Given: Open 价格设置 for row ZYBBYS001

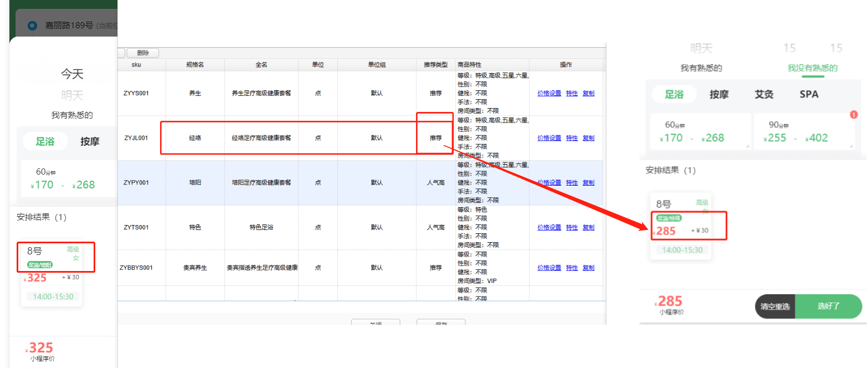Looking at the screenshot, I should (x=549, y=268).
